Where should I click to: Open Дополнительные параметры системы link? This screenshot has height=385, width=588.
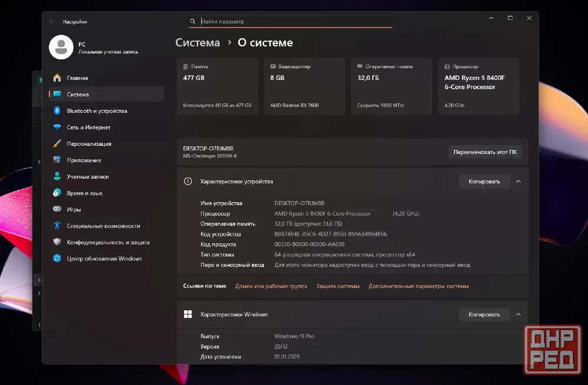coord(419,286)
